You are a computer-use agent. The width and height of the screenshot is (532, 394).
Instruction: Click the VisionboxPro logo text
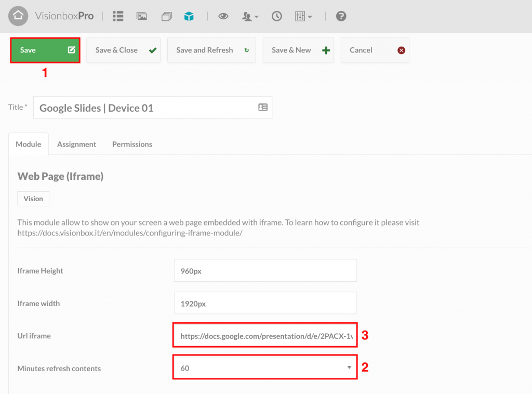click(x=64, y=16)
